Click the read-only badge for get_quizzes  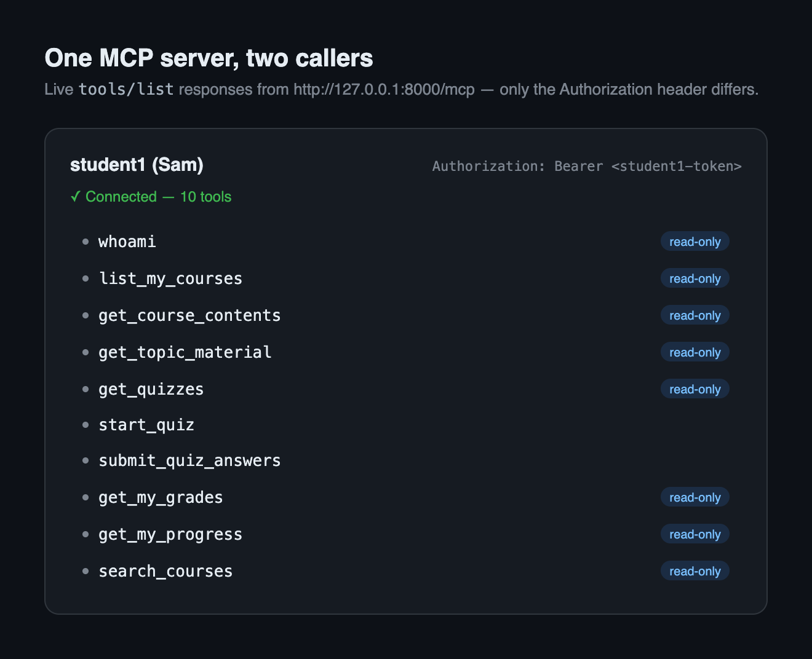point(695,389)
